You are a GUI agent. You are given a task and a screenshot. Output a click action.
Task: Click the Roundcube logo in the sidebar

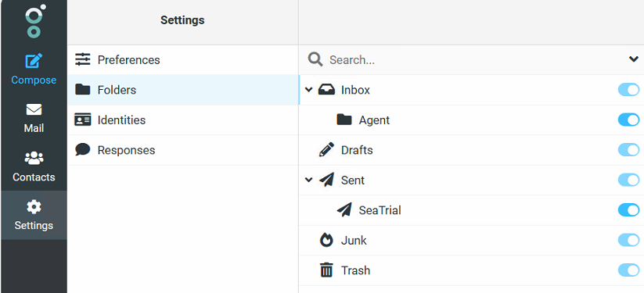click(35, 20)
